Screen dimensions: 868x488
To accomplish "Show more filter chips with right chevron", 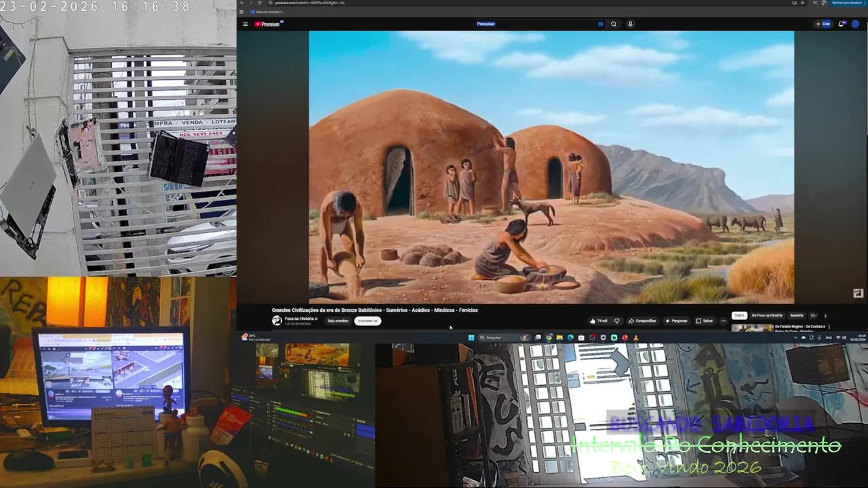I will pos(825,316).
